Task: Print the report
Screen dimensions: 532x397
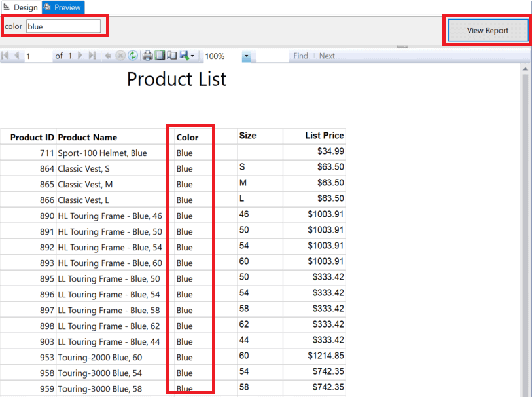Action: pyautogui.click(x=148, y=56)
